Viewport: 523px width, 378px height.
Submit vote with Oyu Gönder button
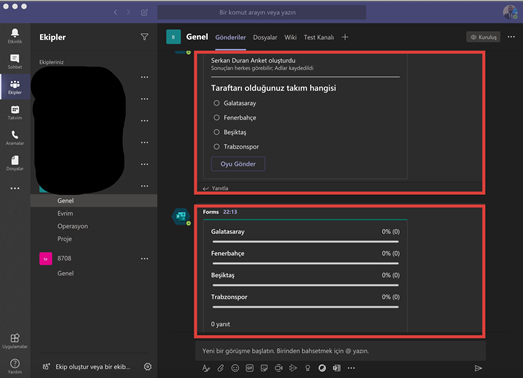point(238,164)
